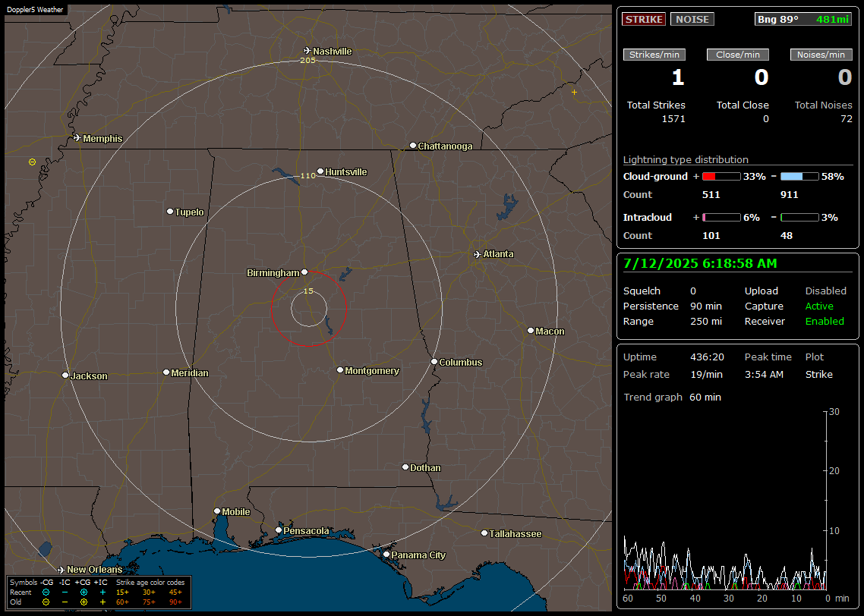This screenshot has width=864, height=616.
Task: Click the Doppler5 Weather title label
Action: (35, 10)
